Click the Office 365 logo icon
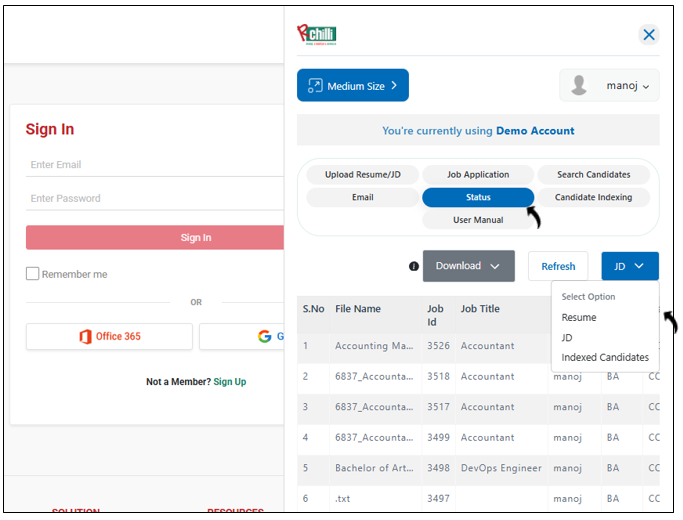The width and height of the screenshot is (683, 520). tap(85, 337)
